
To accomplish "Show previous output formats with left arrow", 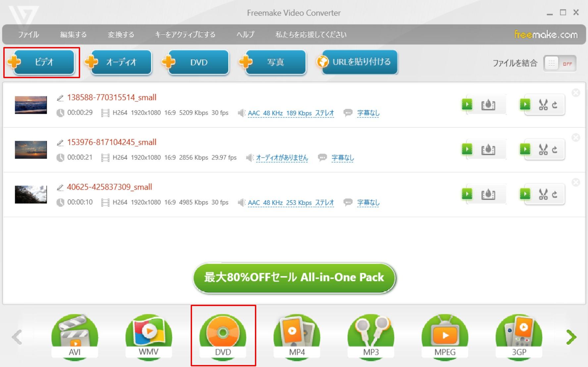I will (x=17, y=337).
